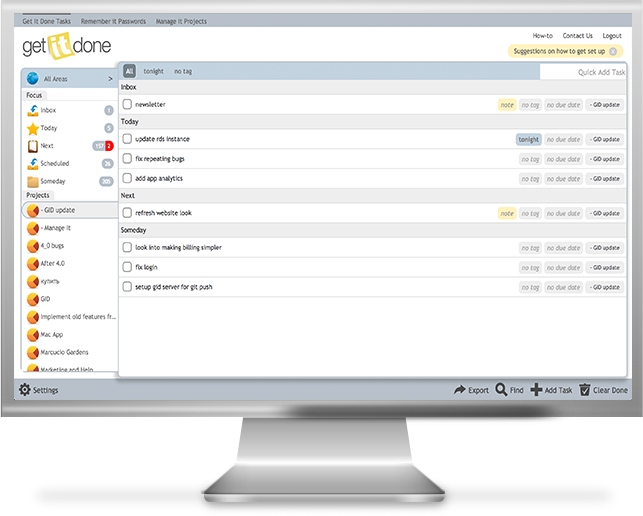Open due date picker for add app analytics

coord(563,178)
